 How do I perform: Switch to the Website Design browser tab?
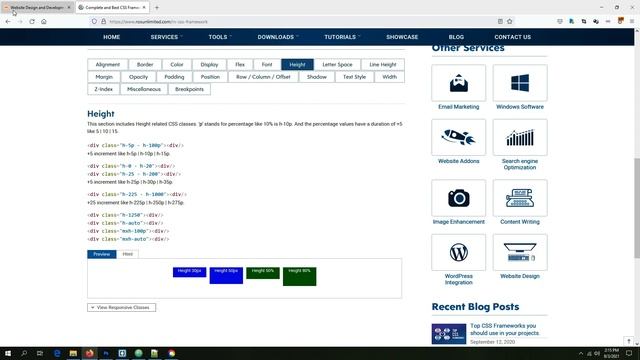(37, 7)
